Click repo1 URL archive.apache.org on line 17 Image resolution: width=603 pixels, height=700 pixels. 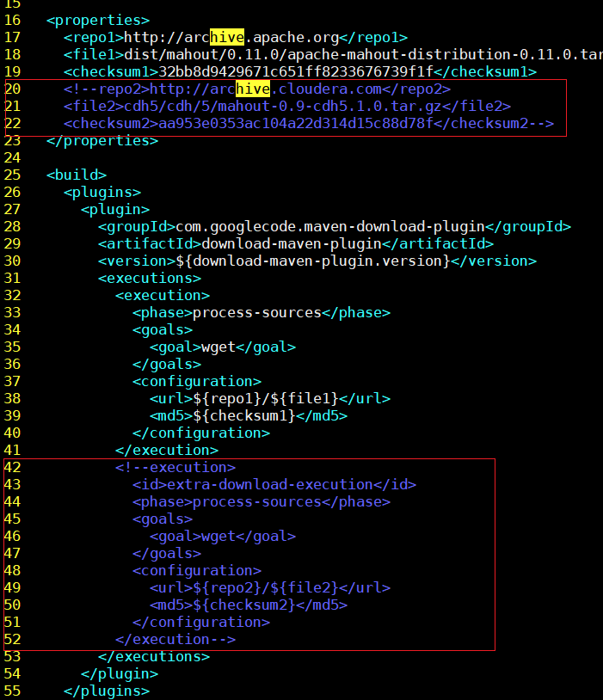231,38
